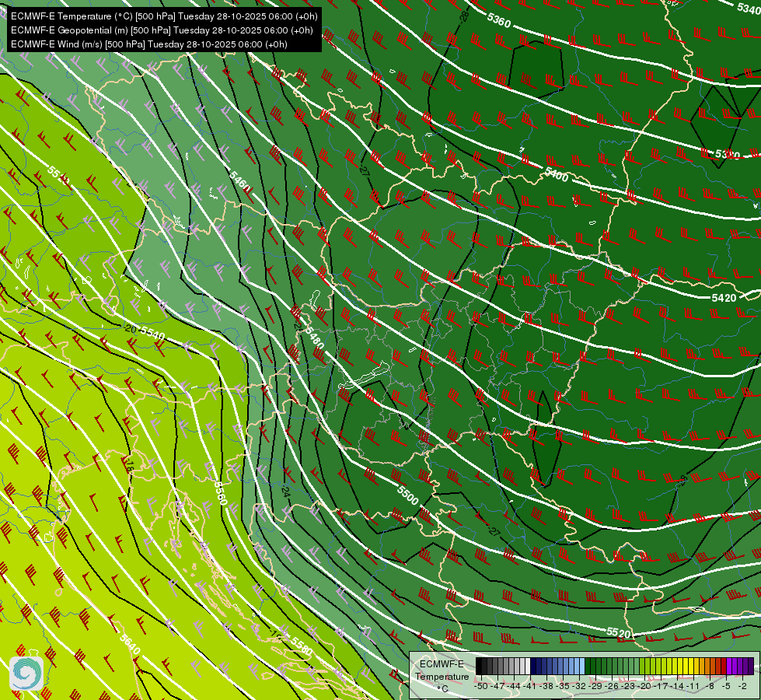
Task: Click the darkest purple swatch ending the legend
Action: click(751, 666)
